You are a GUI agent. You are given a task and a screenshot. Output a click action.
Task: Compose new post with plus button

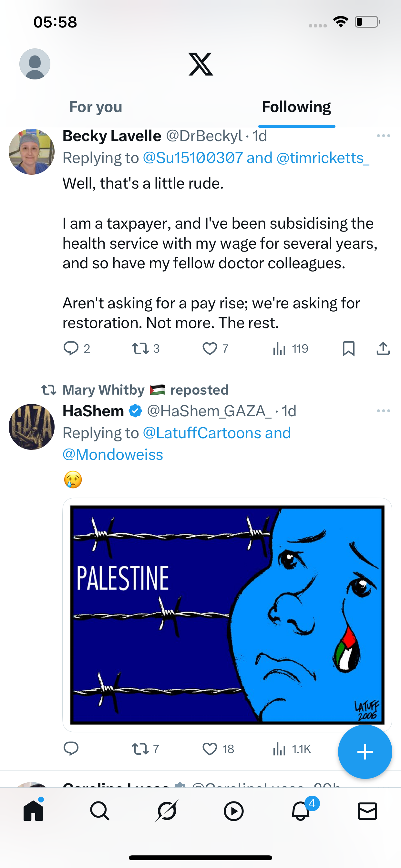pyautogui.click(x=365, y=752)
